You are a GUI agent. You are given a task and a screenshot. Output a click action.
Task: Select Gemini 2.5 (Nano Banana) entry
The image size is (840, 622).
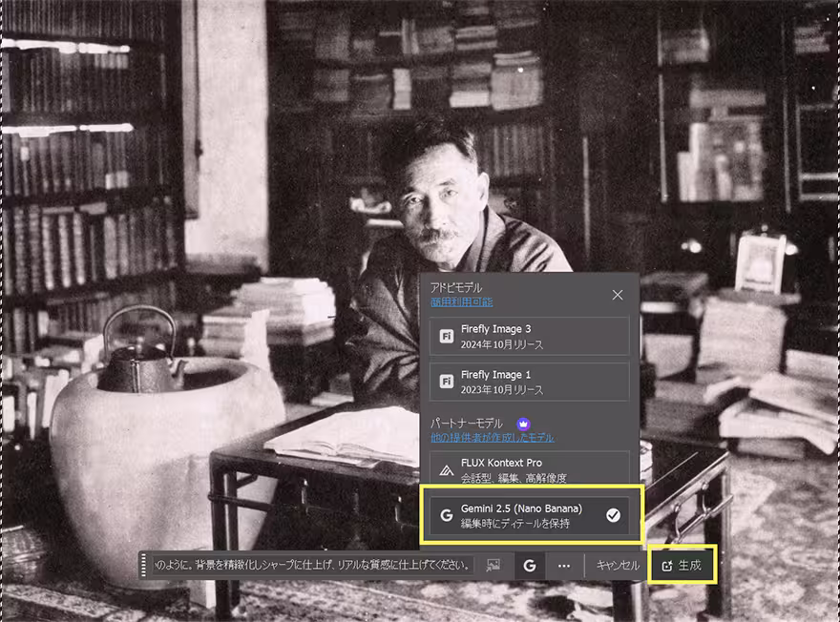(x=529, y=515)
